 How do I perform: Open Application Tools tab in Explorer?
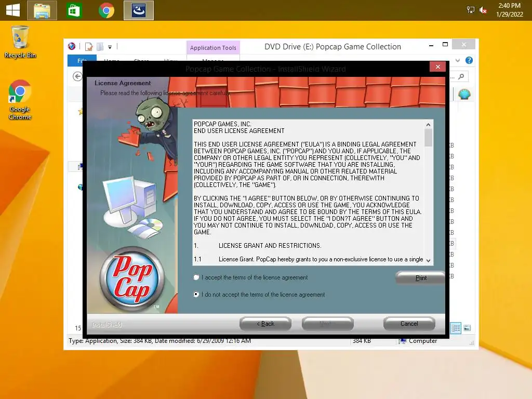(x=213, y=48)
